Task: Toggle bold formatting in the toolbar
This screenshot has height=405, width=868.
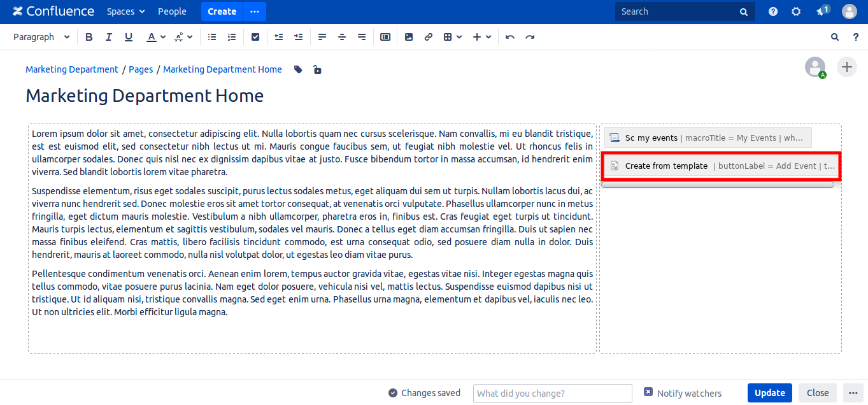Action: [x=89, y=37]
